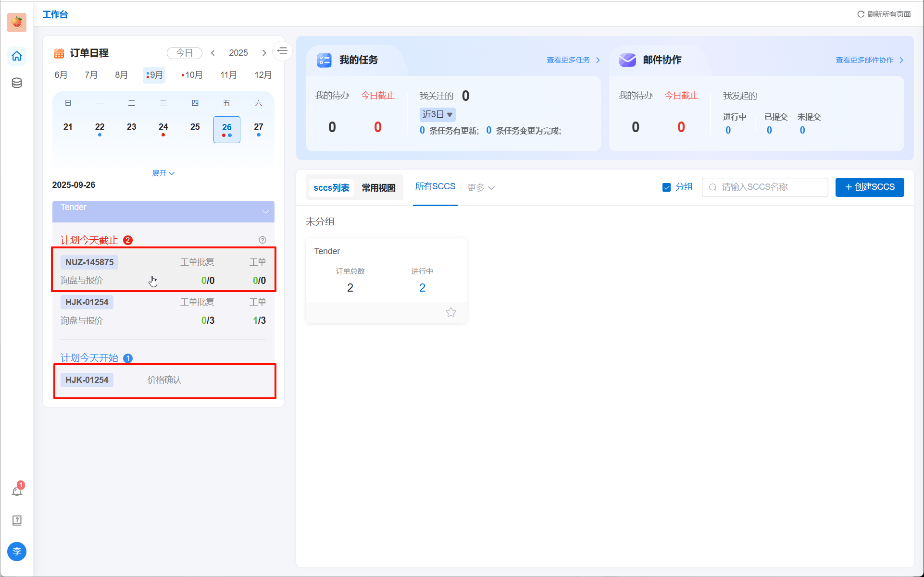Image resolution: width=924 pixels, height=577 pixels.
Task: Click refresh all pages icon
Action: [x=861, y=14]
